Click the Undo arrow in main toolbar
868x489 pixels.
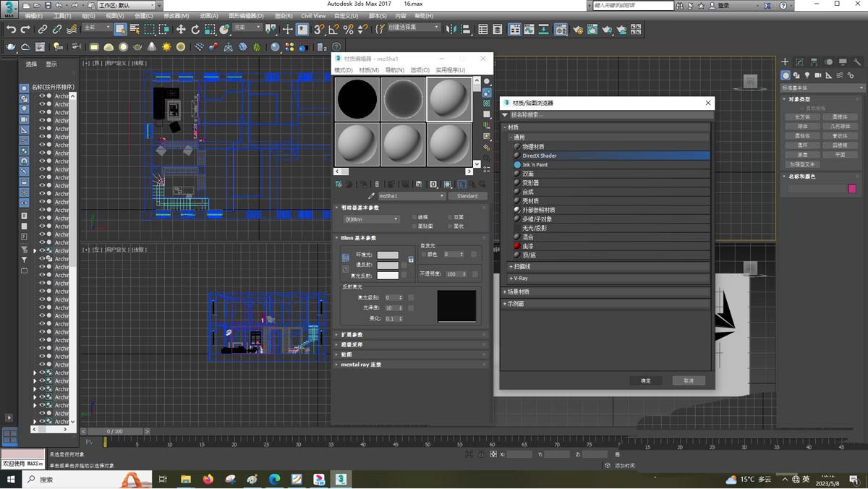point(11,30)
